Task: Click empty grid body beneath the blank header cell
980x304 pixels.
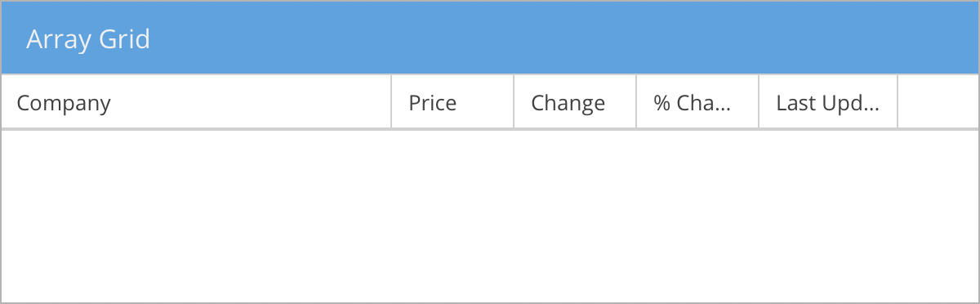Action: point(938,216)
